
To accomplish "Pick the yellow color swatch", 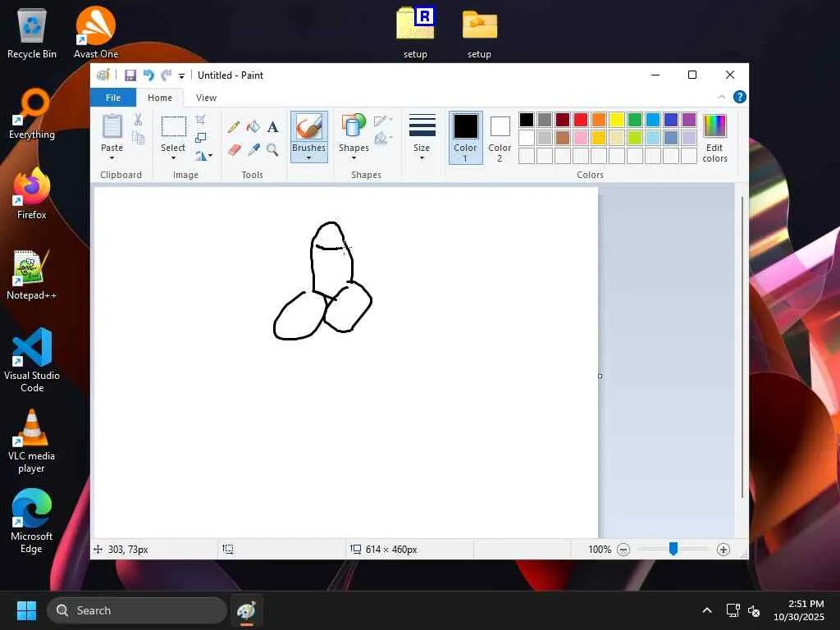I will click(617, 120).
